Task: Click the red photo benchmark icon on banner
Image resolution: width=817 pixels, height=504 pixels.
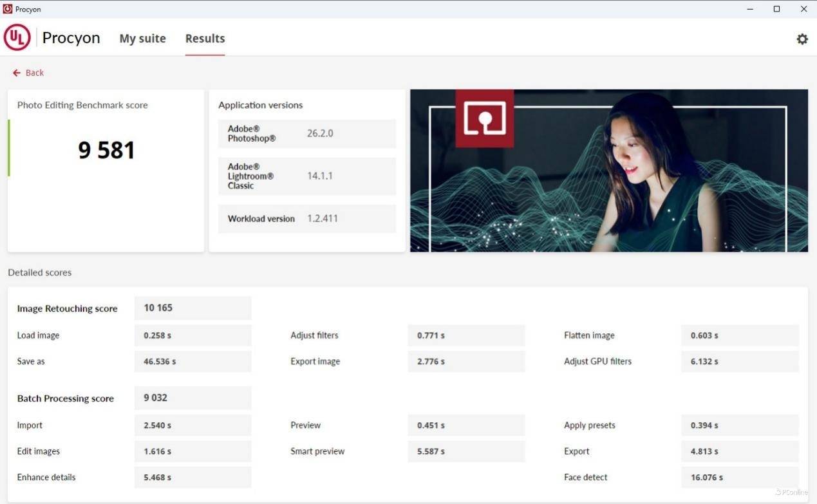Action: point(484,118)
